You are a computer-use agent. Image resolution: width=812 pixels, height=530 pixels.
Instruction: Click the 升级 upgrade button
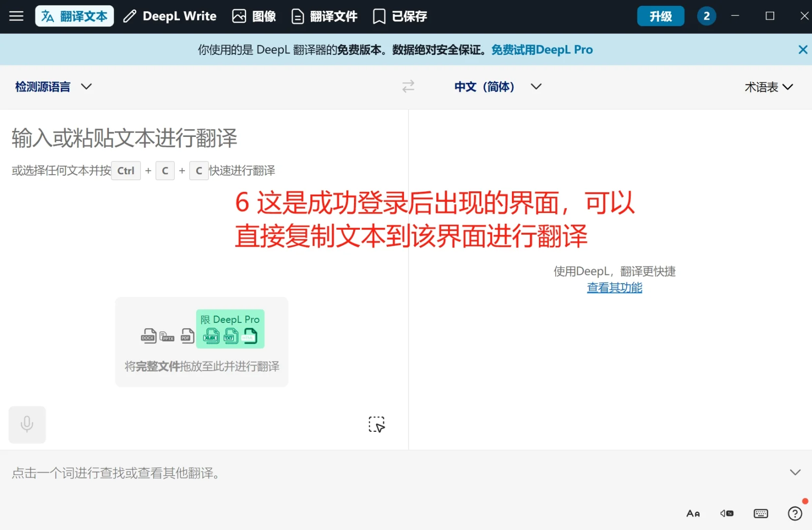(x=660, y=16)
